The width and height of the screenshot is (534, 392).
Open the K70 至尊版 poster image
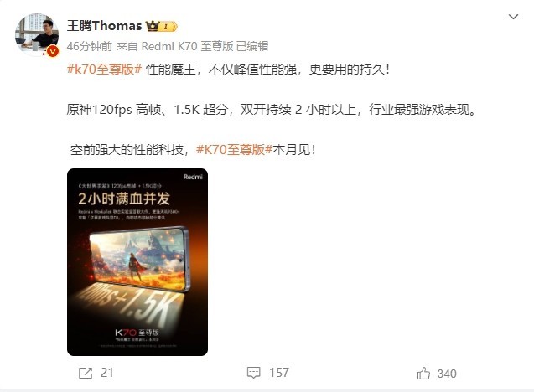pyautogui.click(x=137, y=262)
